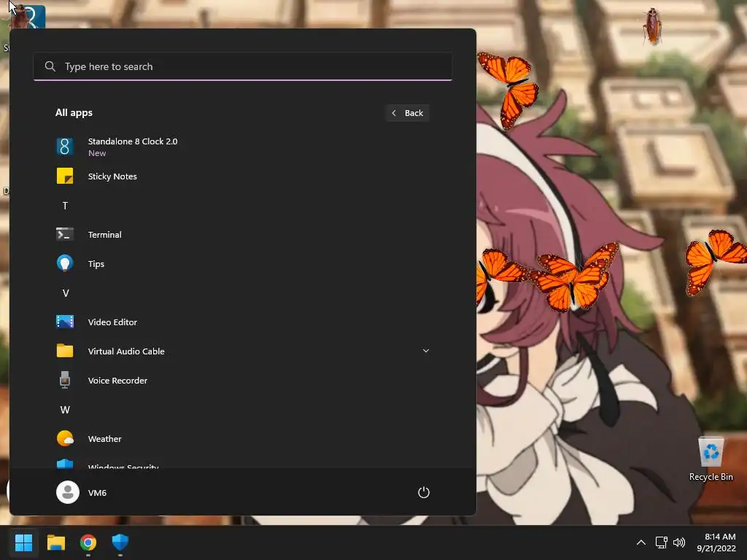Image resolution: width=747 pixels, height=560 pixels.
Task: Click the volume speaker tray icon
Action: pos(679,542)
